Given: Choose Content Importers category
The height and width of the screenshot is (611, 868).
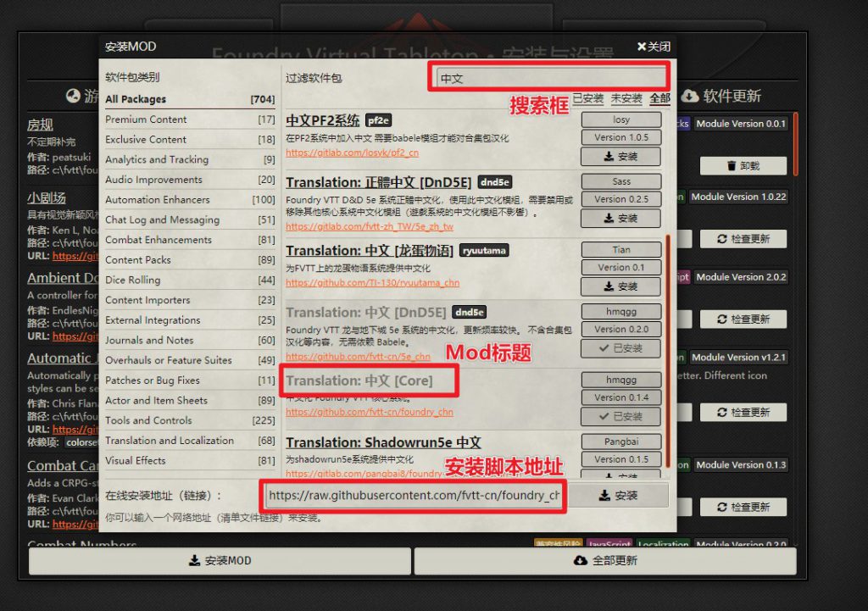Looking at the screenshot, I should [x=190, y=300].
